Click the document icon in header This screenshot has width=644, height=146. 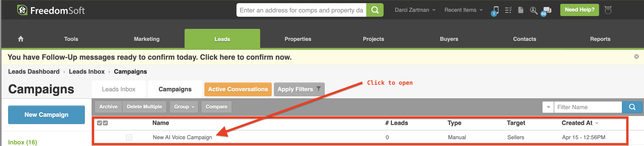click(521, 10)
